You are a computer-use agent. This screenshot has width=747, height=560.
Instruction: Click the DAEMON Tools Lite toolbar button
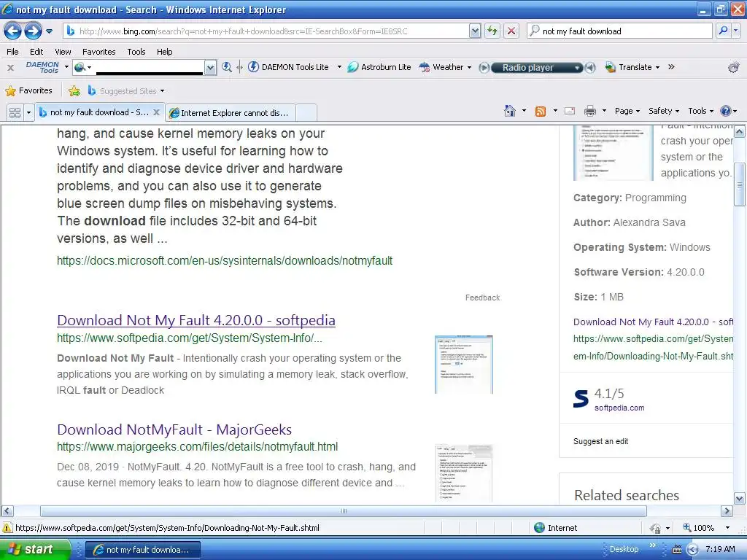(288, 67)
